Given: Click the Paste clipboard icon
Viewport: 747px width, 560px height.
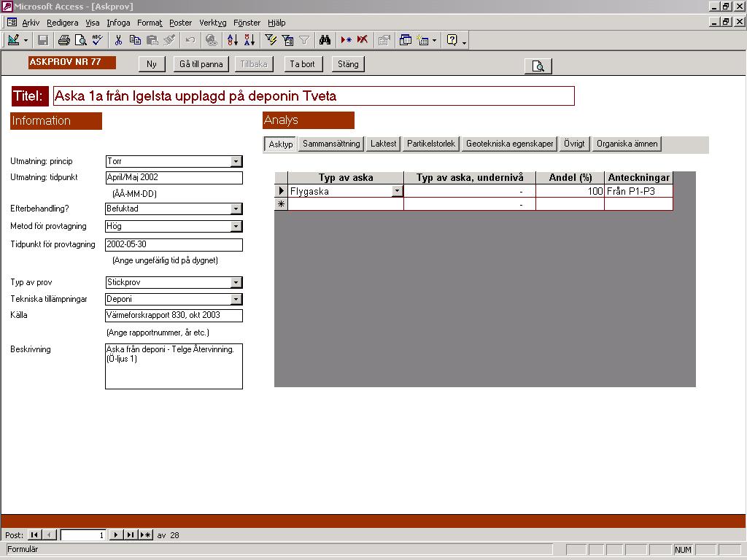Looking at the screenshot, I should (152, 40).
